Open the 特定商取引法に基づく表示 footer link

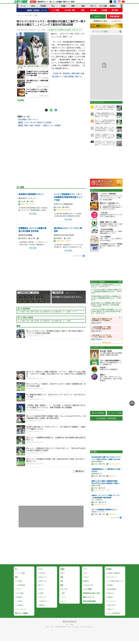91,593
